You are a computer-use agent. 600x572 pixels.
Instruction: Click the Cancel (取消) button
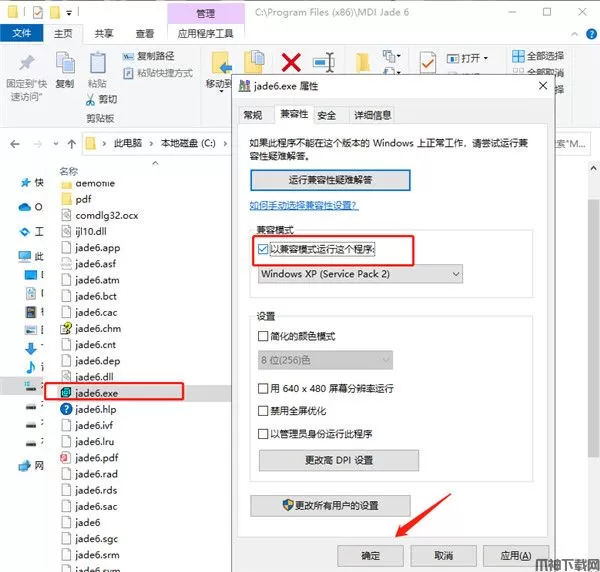point(443,556)
